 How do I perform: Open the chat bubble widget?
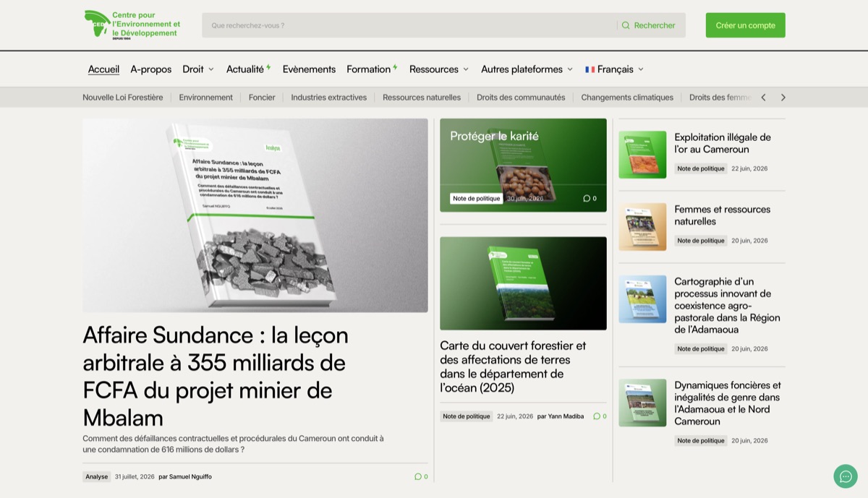pyautogui.click(x=845, y=476)
